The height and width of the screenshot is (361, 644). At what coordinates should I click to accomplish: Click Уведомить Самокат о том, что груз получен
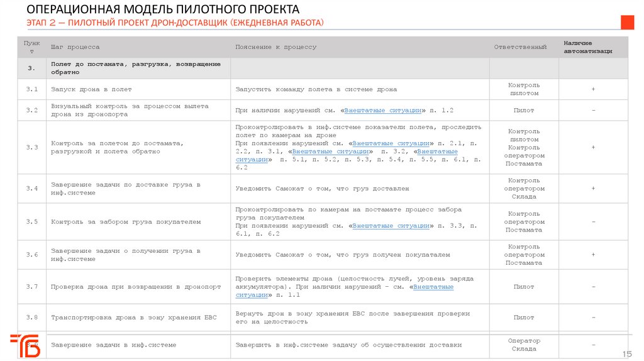(x=343, y=255)
